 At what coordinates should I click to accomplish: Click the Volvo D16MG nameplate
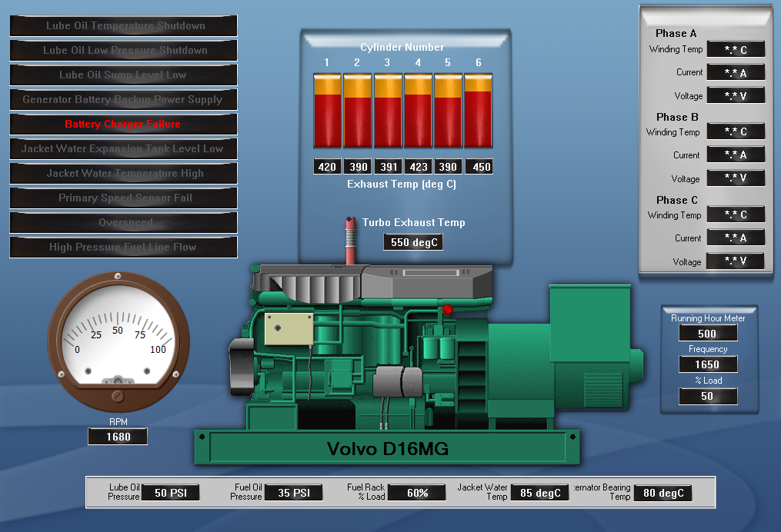[x=388, y=448]
